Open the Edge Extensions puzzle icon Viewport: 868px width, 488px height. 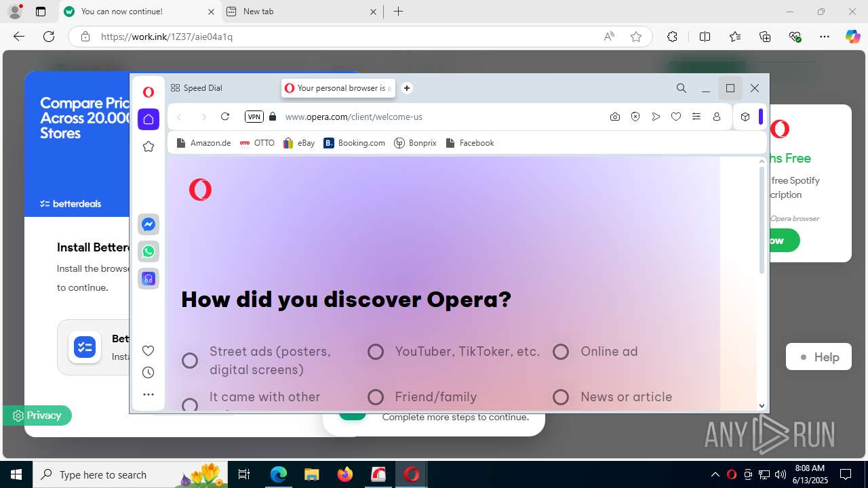tap(672, 37)
